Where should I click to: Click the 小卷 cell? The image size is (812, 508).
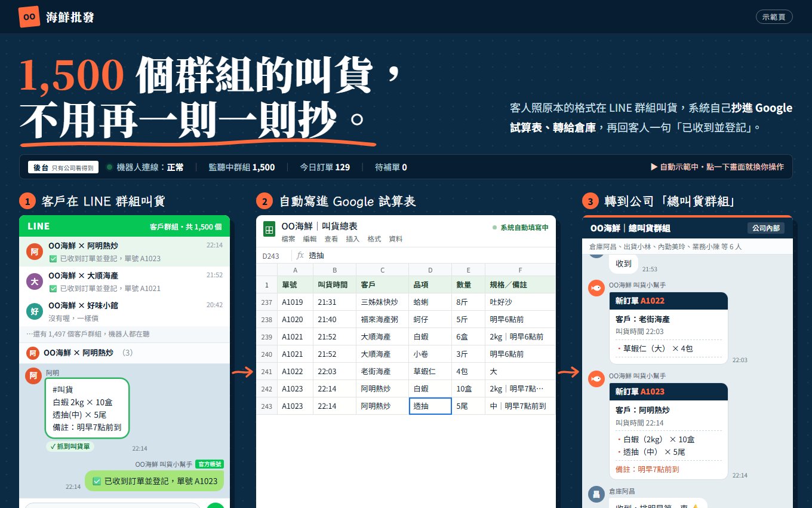point(430,354)
